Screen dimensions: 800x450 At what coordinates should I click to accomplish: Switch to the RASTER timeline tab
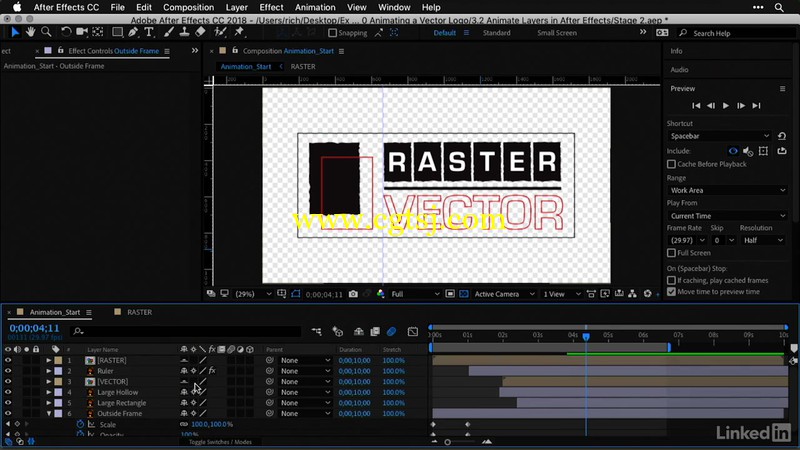(x=139, y=312)
